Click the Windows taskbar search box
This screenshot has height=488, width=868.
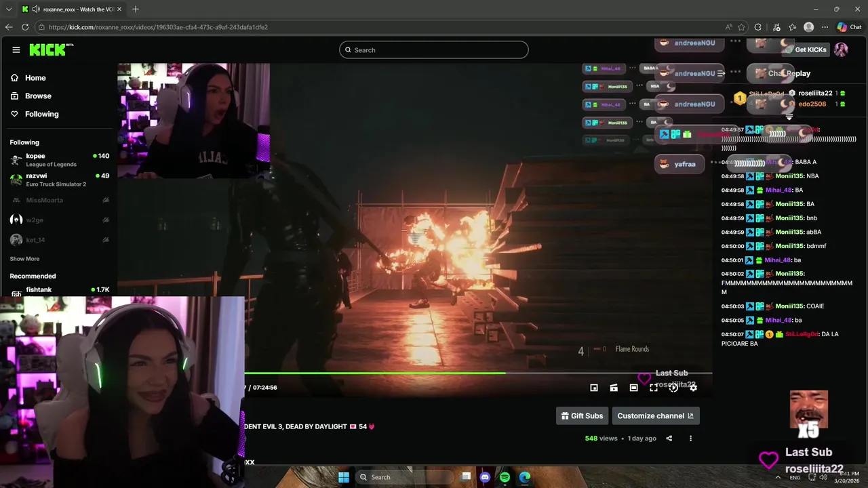[x=403, y=477]
